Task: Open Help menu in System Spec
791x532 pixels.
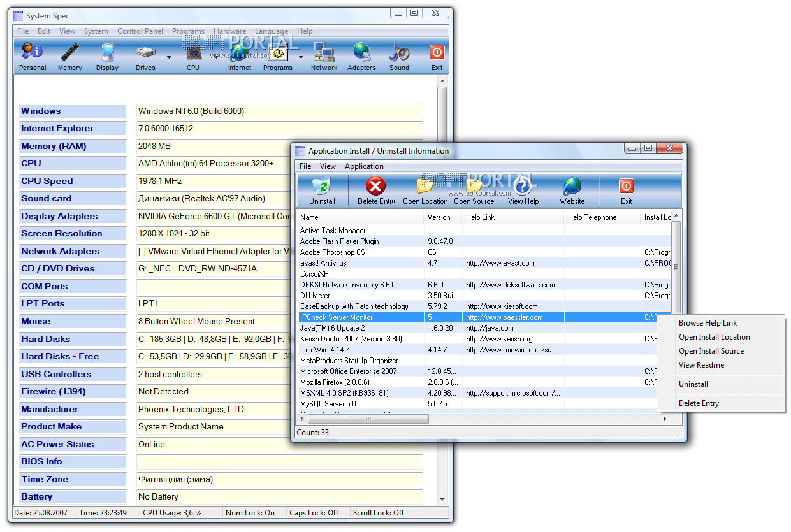Action: click(305, 31)
